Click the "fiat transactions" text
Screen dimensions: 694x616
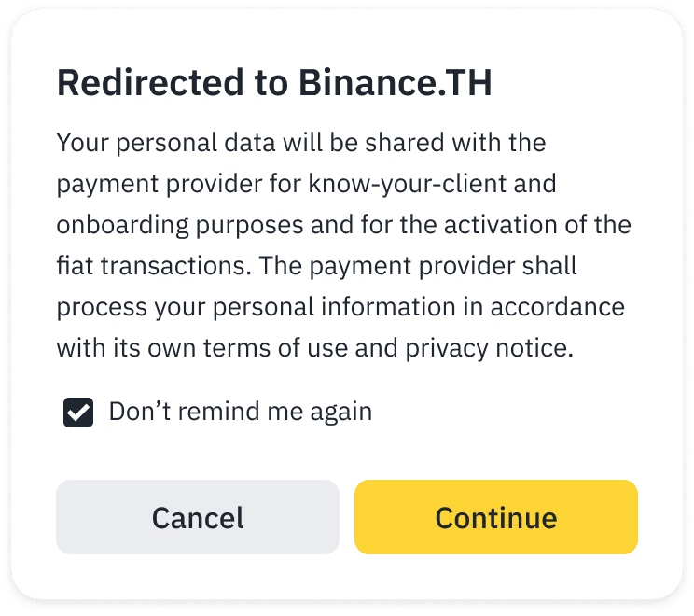(153, 266)
